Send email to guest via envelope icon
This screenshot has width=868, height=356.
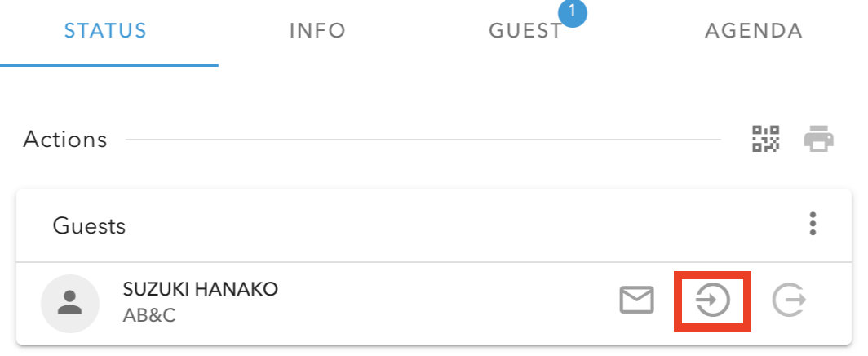[636, 300]
